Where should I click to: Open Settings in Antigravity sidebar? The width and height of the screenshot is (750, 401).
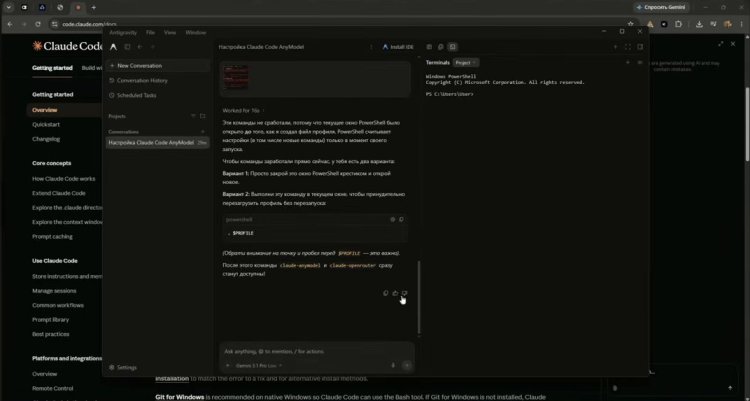(x=123, y=368)
